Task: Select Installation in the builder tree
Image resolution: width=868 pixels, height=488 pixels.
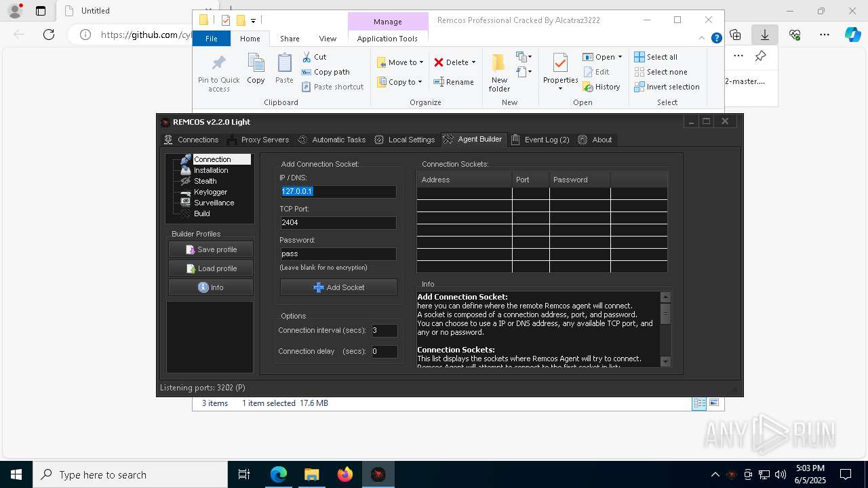Action: (x=211, y=170)
